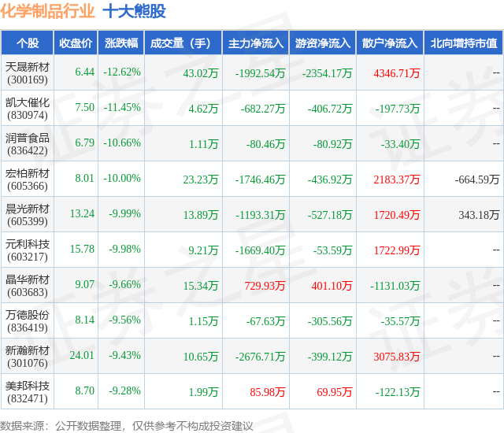The height and width of the screenshot is (433, 504).
Task: Click the title 十大熊股
Action: pyautogui.click(x=134, y=11)
